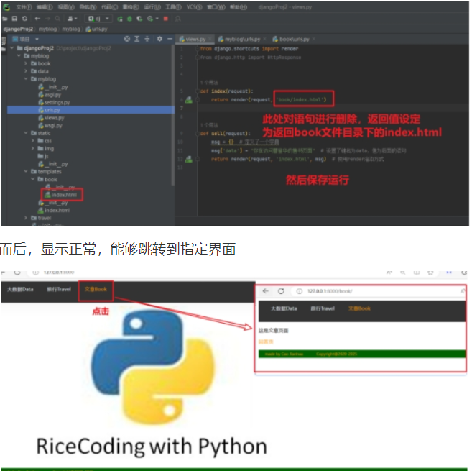472x476 pixels.
Task: Navigate back with the left arrow toolbar icon
Action: (x=37, y=19)
